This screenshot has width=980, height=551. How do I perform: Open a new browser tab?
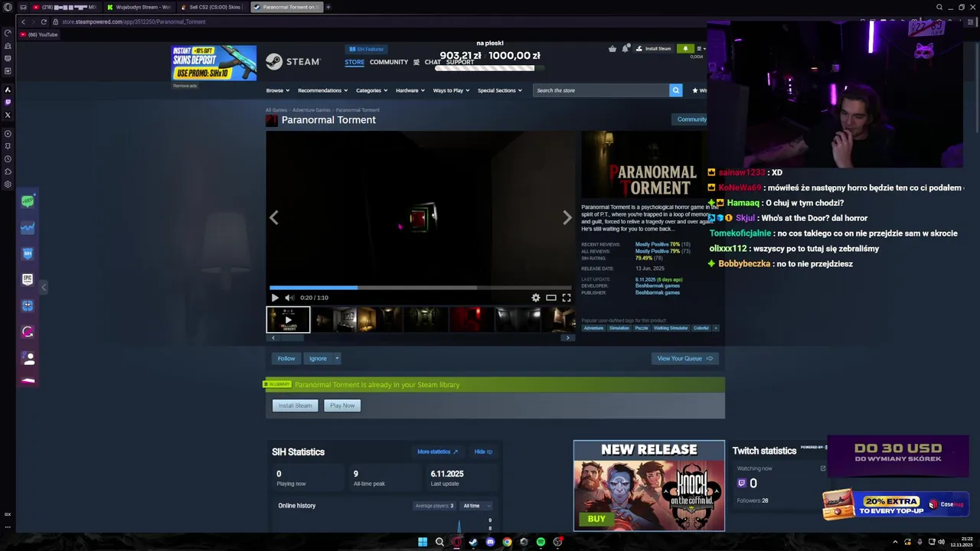[x=328, y=7]
